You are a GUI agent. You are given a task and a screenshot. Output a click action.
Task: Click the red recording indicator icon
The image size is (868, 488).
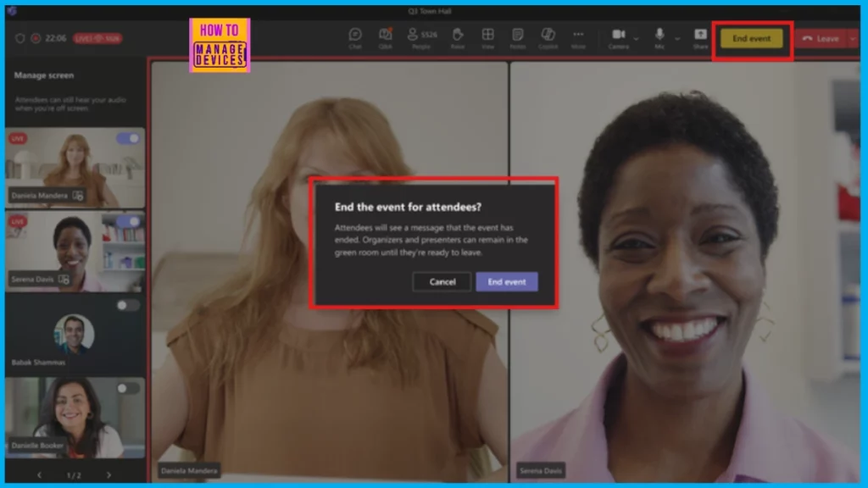(x=36, y=38)
